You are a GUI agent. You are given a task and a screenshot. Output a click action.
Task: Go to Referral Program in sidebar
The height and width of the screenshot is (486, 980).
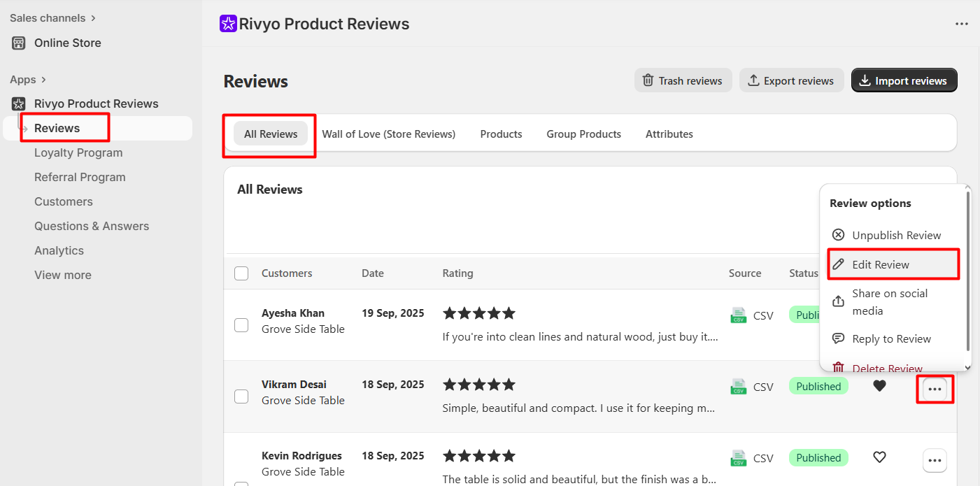pos(80,177)
